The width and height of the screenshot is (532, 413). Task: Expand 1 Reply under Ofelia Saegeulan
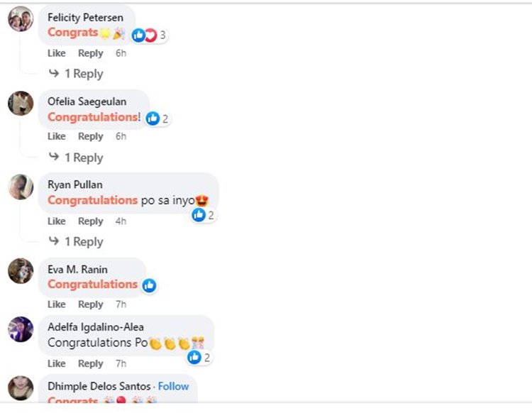tap(76, 158)
